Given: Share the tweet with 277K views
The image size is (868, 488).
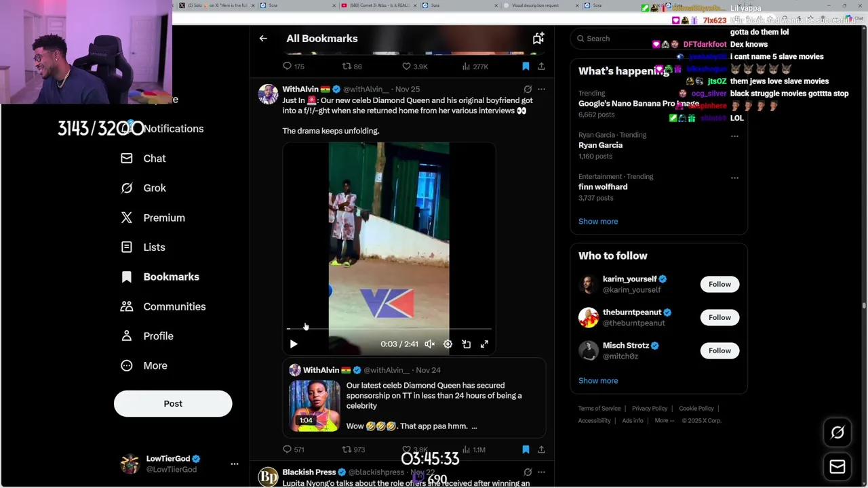Looking at the screenshot, I should (541, 66).
